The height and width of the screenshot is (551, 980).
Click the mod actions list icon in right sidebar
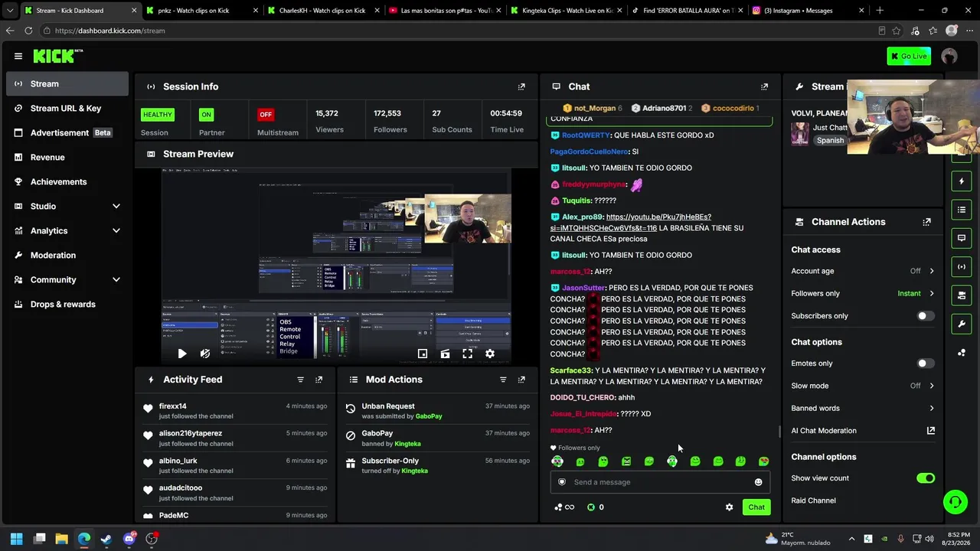(962, 210)
